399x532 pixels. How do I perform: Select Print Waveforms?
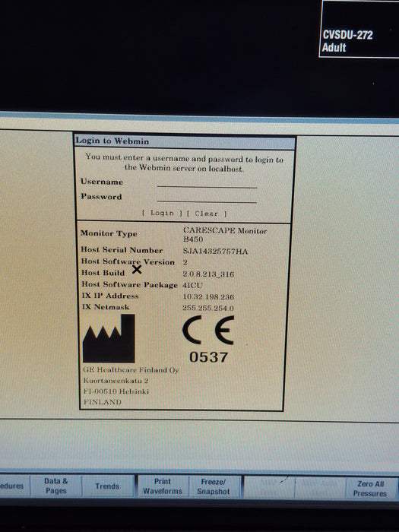tap(163, 486)
